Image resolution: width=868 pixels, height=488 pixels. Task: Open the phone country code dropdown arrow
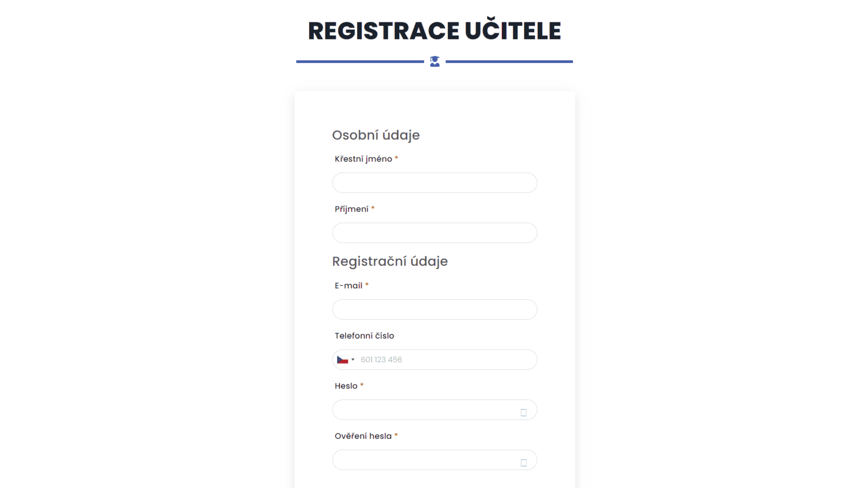pyautogui.click(x=353, y=360)
